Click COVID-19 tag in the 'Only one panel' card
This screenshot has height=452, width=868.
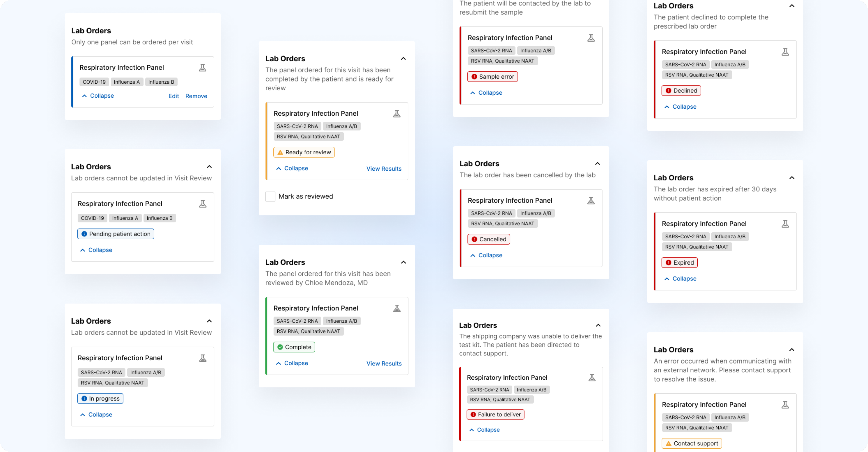point(94,82)
